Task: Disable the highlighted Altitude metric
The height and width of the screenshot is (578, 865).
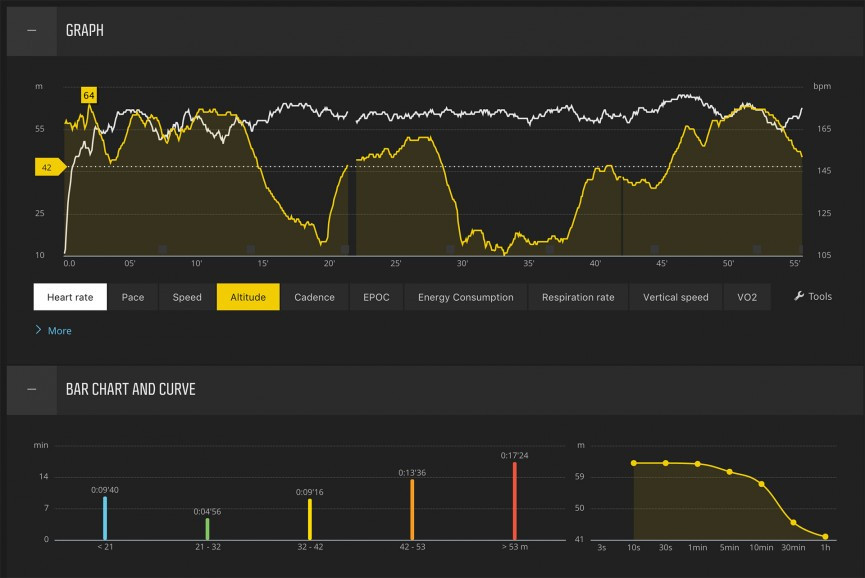Action: (248, 296)
